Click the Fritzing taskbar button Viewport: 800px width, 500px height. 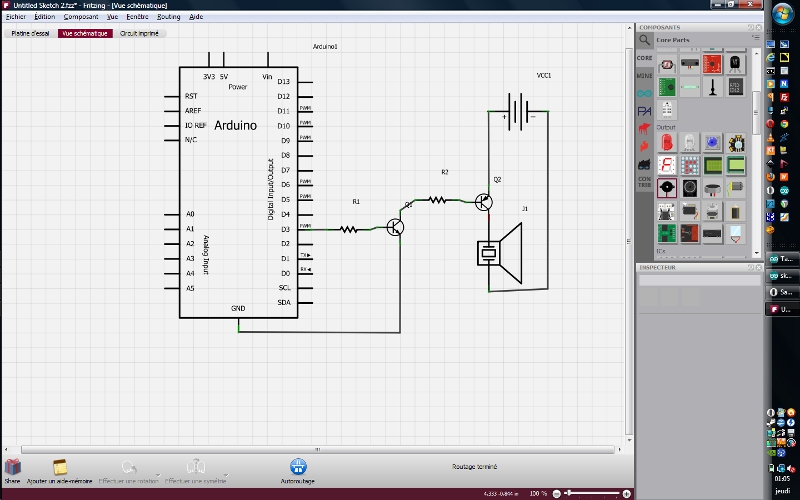782,309
